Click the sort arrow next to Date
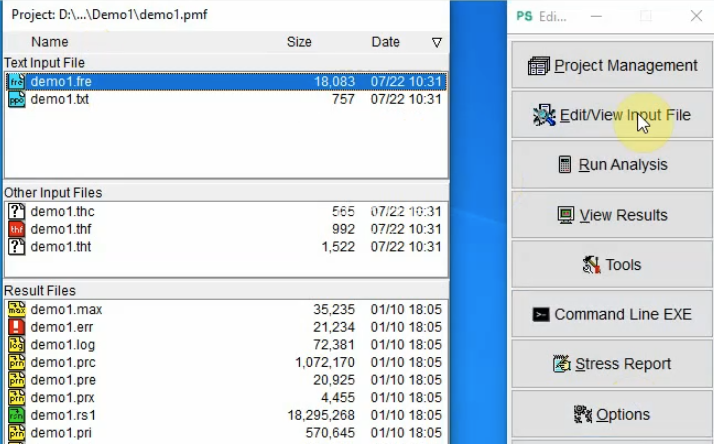The image size is (714, 444). point(436,42)
